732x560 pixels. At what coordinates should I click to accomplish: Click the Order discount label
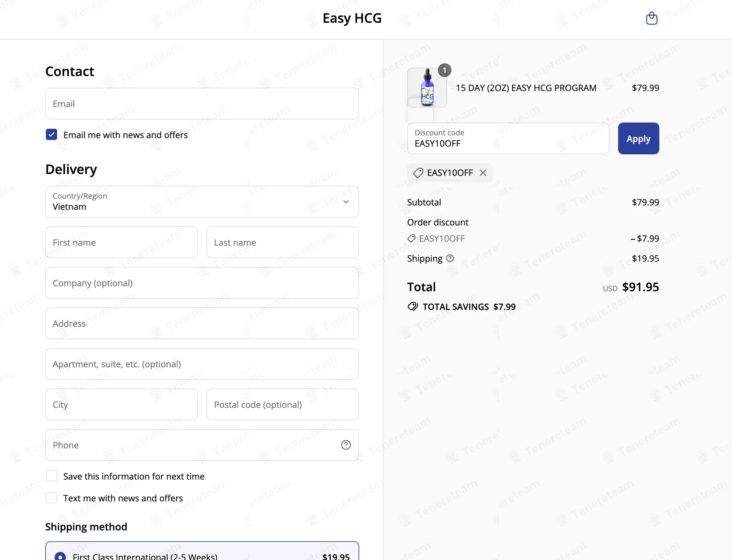437,222
